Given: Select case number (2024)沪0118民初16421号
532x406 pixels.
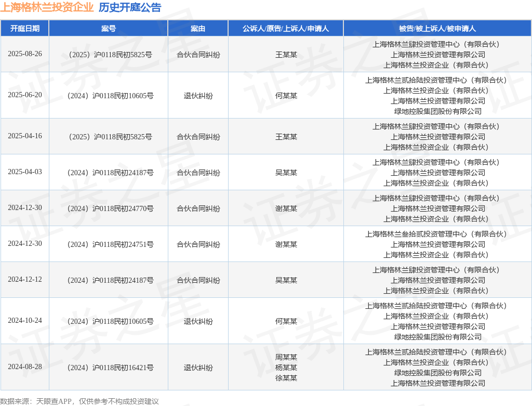Looking at the screenshot, I should 110,368.
